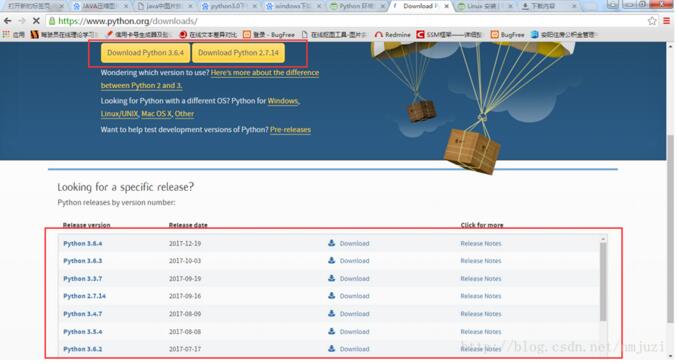
Task: Stop page loading with X icon
Action: point(36,21)
